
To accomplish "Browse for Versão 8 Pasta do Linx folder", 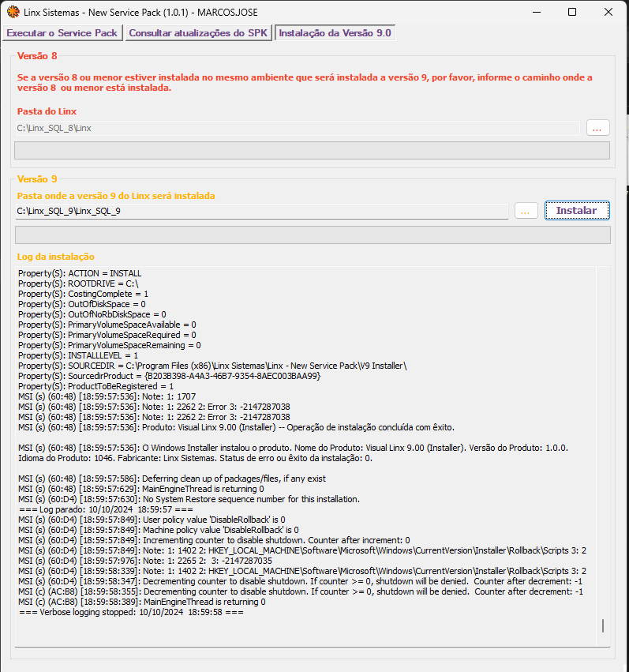I will 597,128.
